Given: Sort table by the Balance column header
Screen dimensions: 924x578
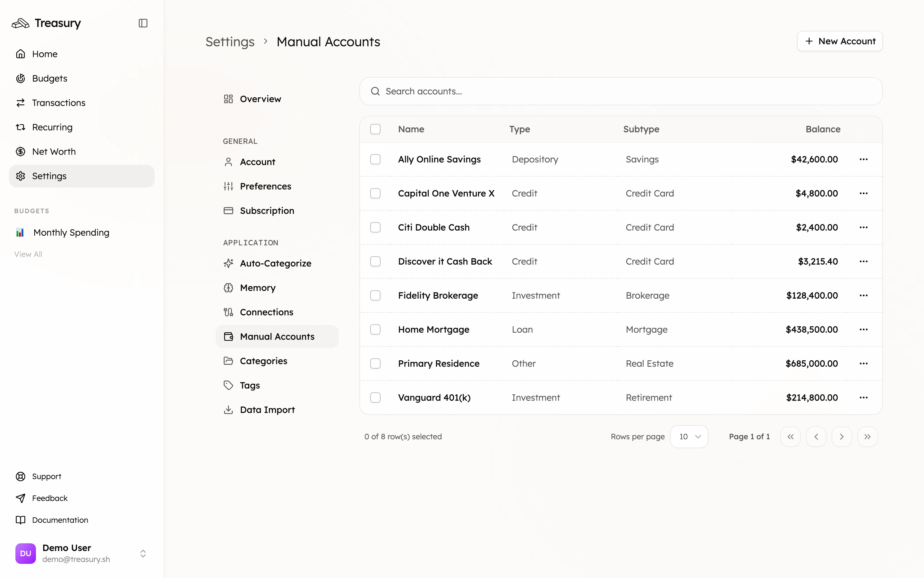Looking at the screenshot, I should pos(823,129).
